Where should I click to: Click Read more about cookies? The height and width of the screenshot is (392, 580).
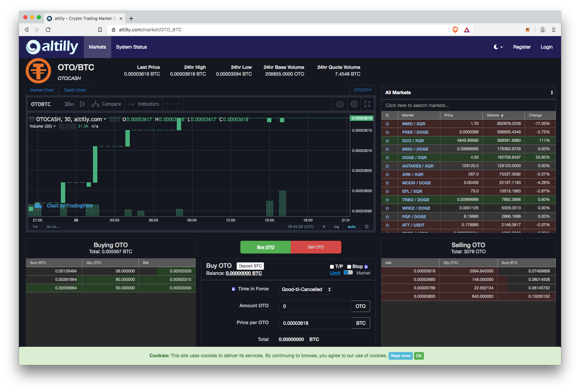click(x=401, y=356)
